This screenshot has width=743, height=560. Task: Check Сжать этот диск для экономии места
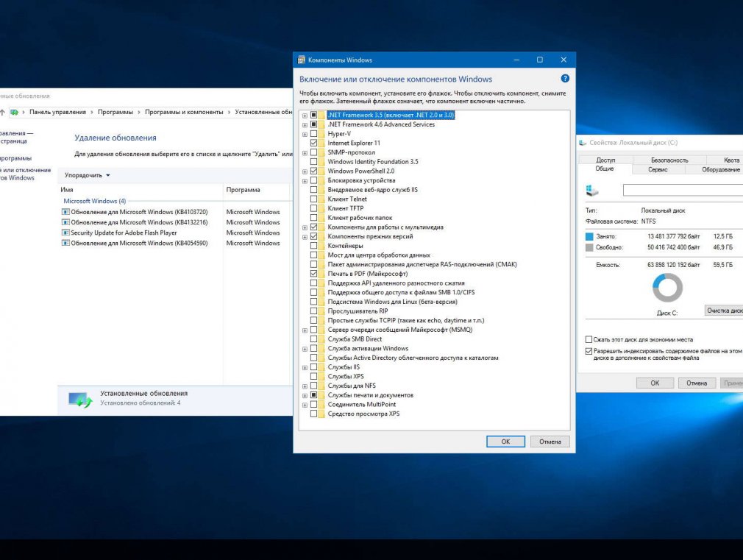pos(589,339)
